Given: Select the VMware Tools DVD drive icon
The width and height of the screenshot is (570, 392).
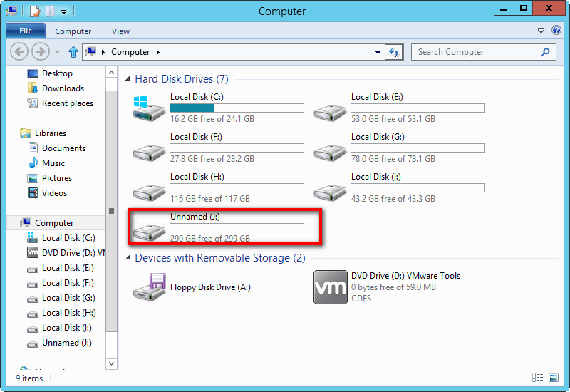Looking at the screenshot, I should tap(331, 287).
